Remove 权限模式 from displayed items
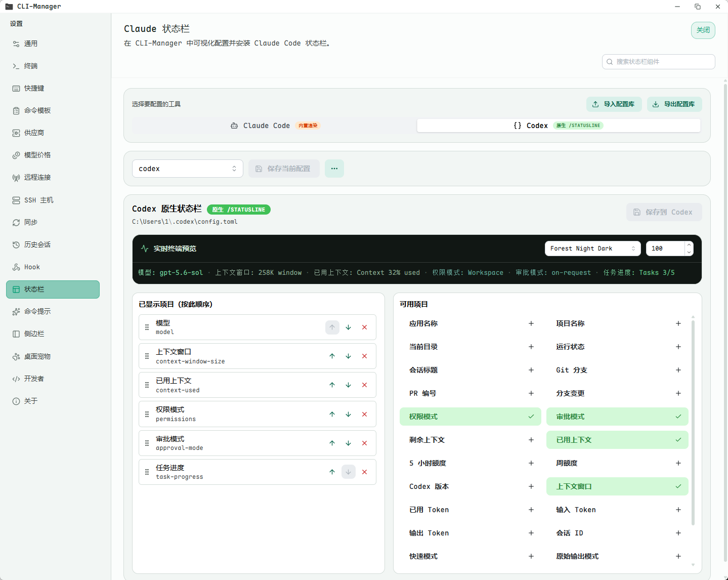Screen dimensions: 728x580 point(365,415)
